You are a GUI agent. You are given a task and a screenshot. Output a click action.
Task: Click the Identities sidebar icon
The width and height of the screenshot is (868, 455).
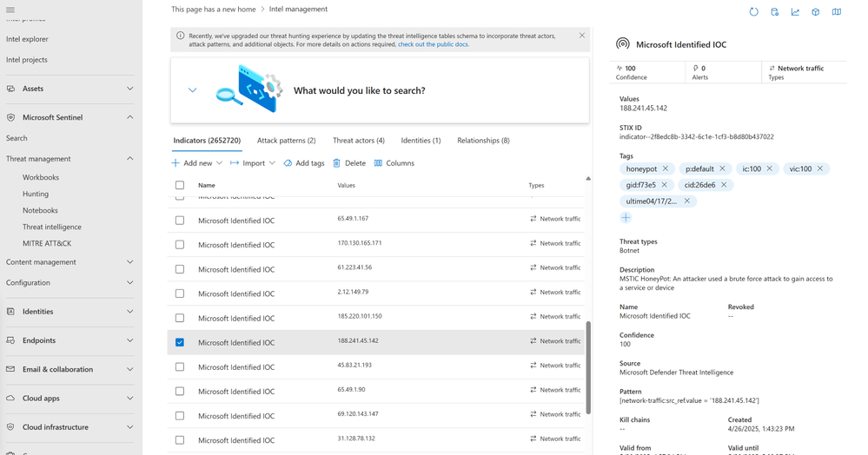[x=10, y=312]
